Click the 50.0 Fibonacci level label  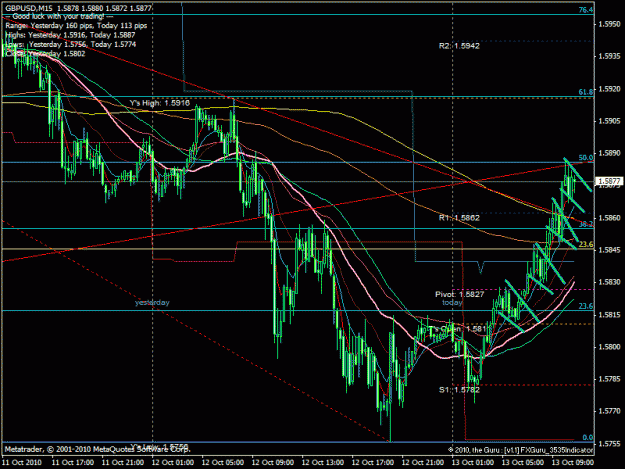click(586, 158)
